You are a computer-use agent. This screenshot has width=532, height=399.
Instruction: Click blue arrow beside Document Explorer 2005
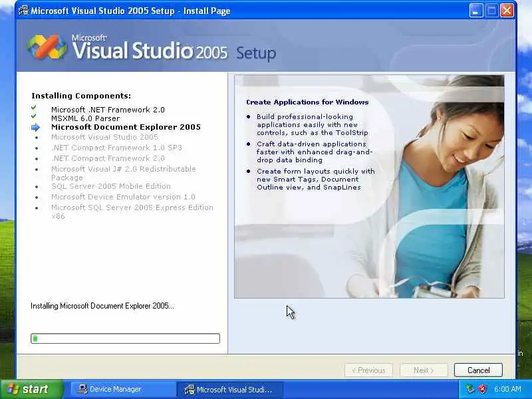click(x=35, y=127)
